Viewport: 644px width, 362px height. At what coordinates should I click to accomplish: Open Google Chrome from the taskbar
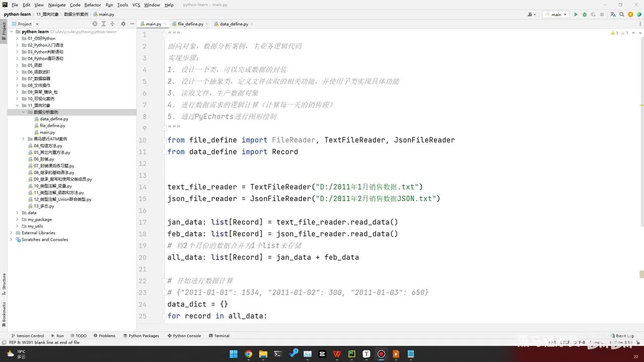point(249,354)
